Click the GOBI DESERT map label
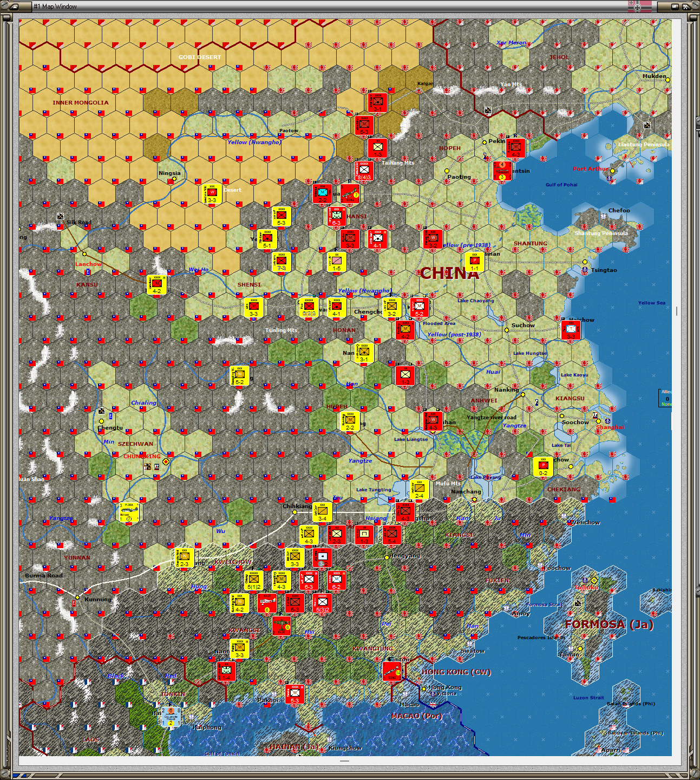700x780 pixels. [x=200, y=57]
